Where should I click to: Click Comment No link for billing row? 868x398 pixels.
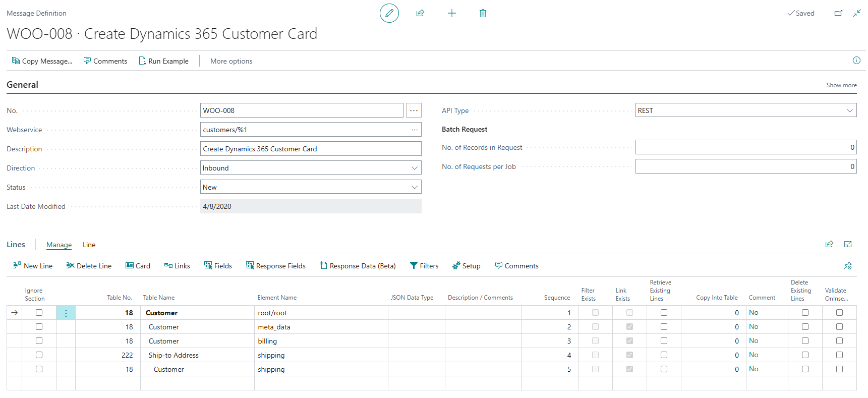[x=754, y=341]
